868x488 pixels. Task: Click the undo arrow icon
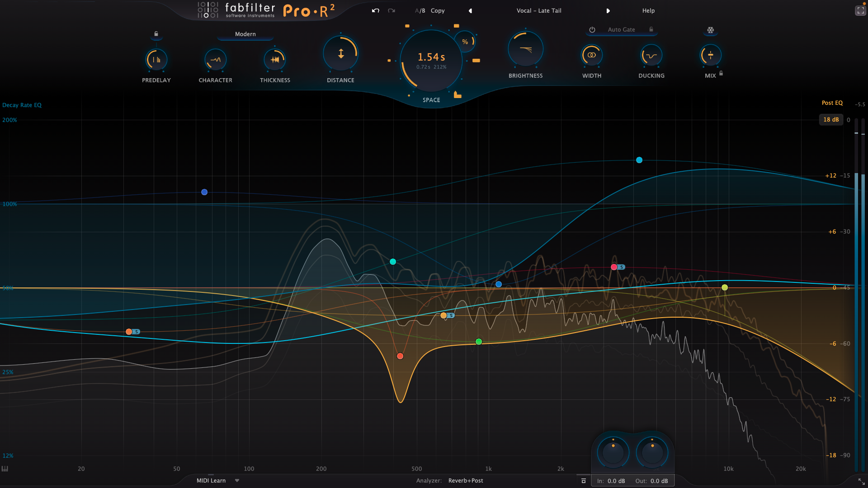pos(375,10)
